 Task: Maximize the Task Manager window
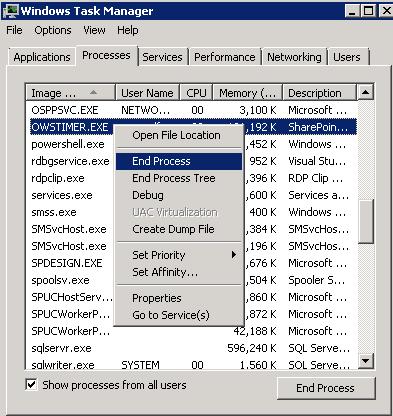(x=369, y=11)
